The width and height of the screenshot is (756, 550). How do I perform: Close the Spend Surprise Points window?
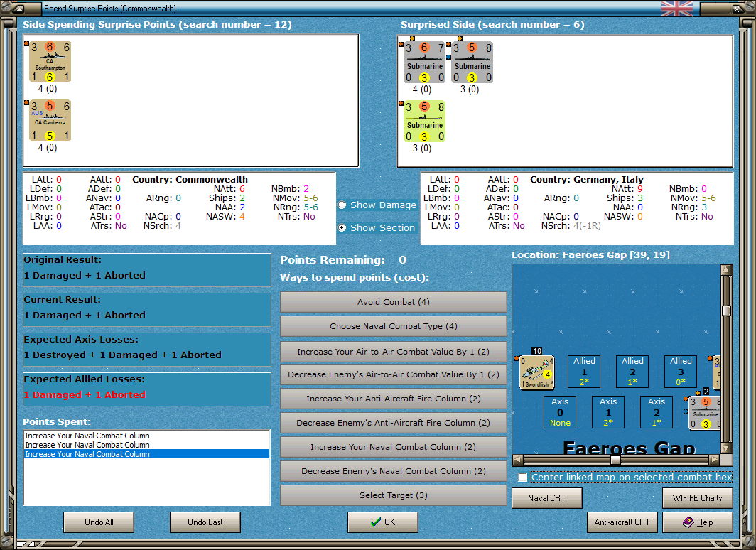pyautogui.click(x=738, y=9)
